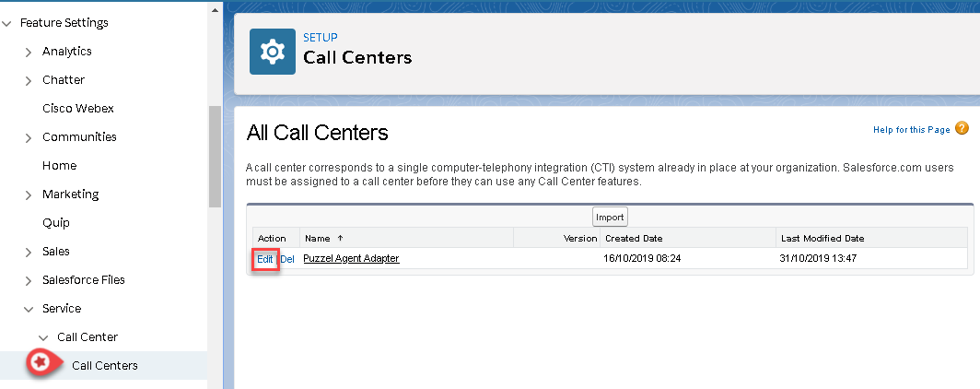The width and height of the screenshot is (980, 389).
Task: Open Cisco Webex settings item
Action: (78, 109)
